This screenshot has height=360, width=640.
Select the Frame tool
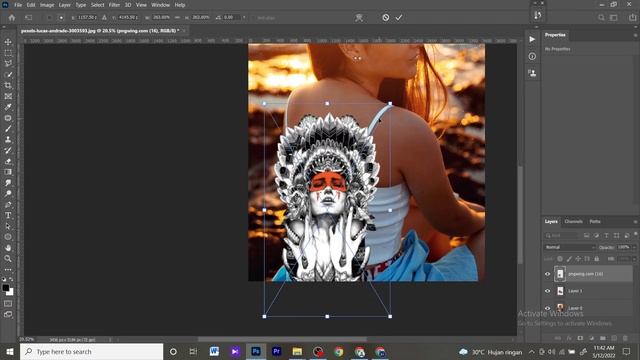click(8, 96)
